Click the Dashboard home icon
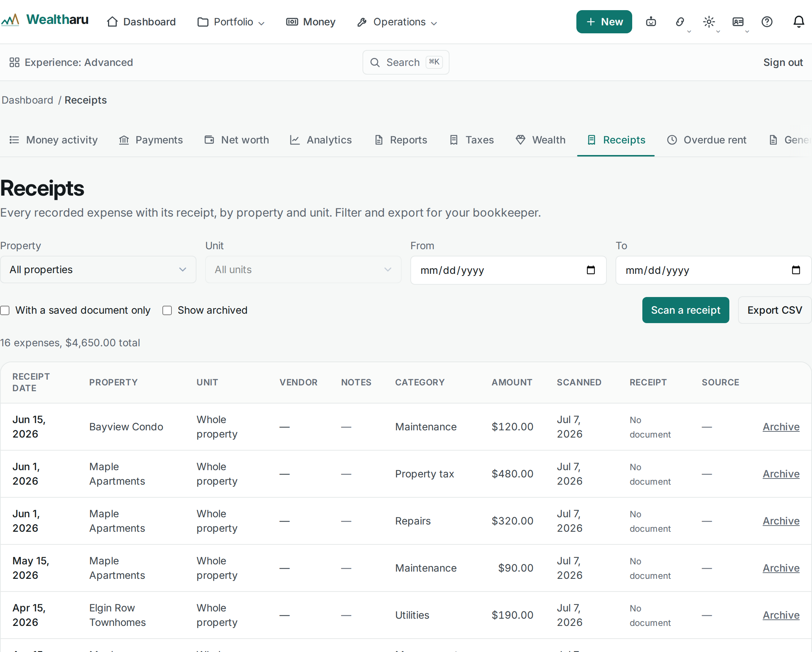This screenshot has width=812, height=652. coord(112,22)
